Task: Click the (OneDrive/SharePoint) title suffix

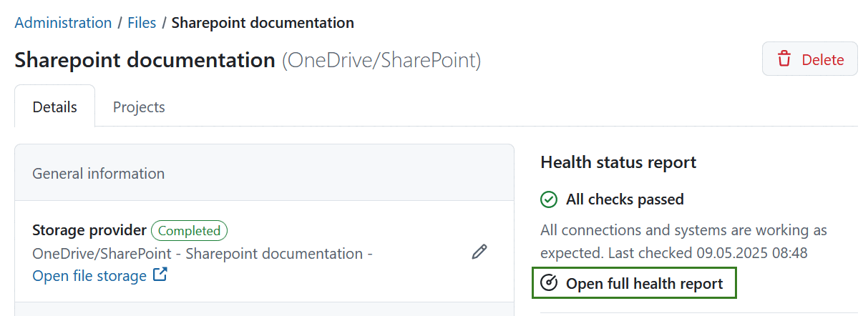Action: pos(381,60)
